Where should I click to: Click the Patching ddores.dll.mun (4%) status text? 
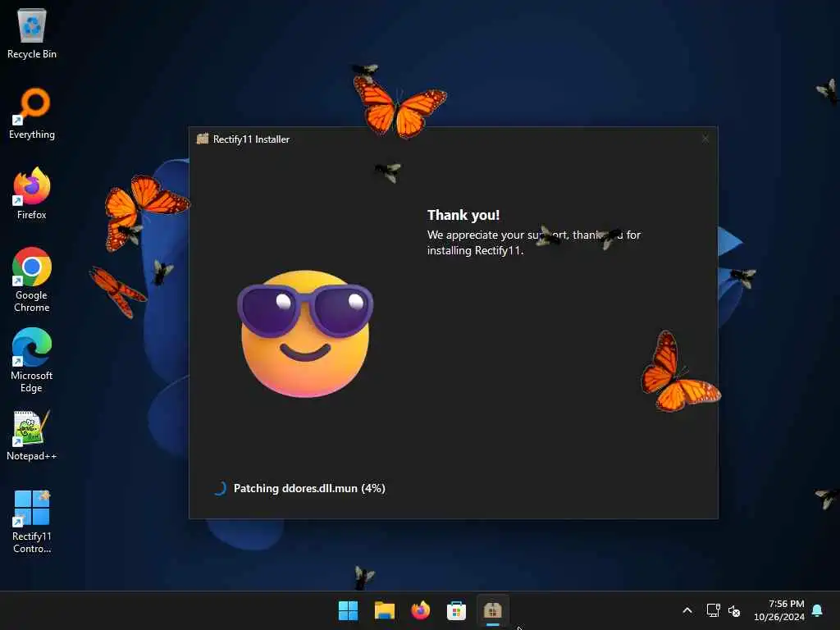click(x=309, y=489)
